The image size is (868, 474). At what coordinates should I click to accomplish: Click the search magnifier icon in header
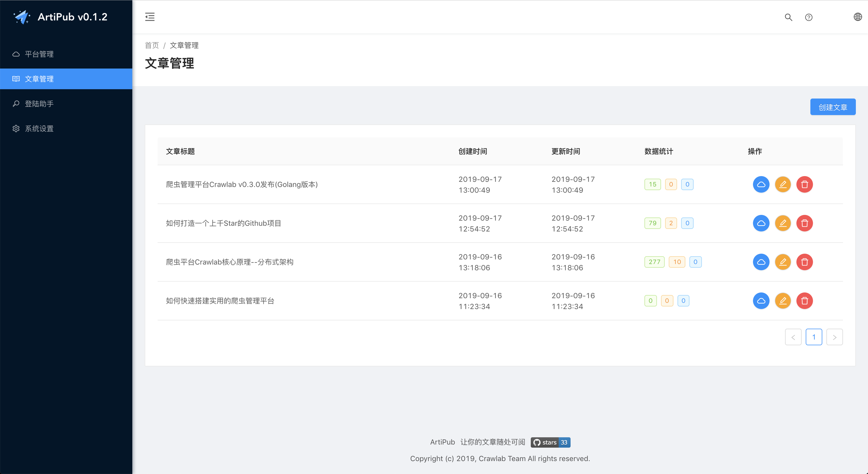(788, 17)
